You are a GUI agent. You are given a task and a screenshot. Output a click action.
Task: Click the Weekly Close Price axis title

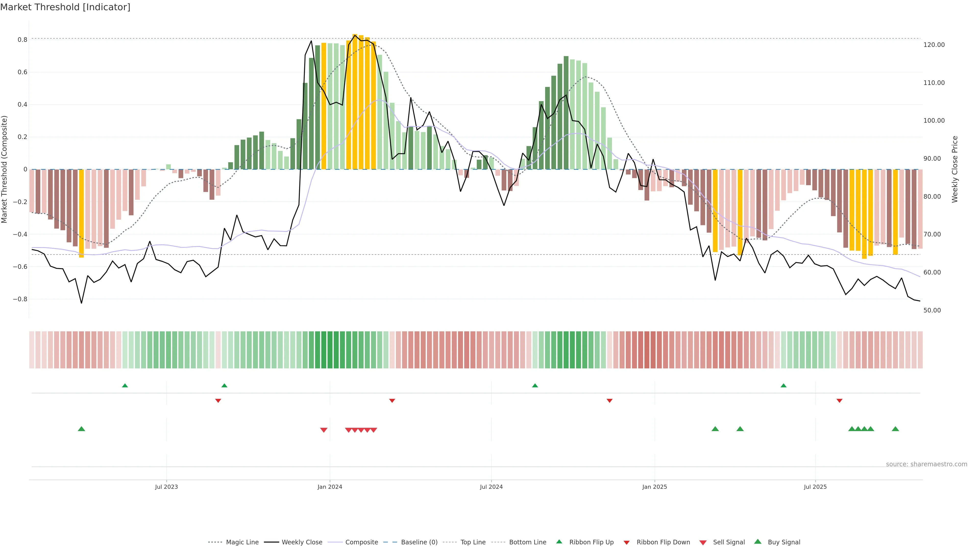tap(954, 169)
